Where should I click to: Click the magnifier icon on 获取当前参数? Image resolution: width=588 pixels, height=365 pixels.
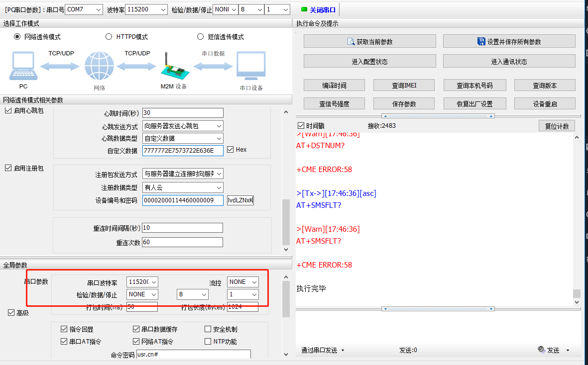click(352, 42)
